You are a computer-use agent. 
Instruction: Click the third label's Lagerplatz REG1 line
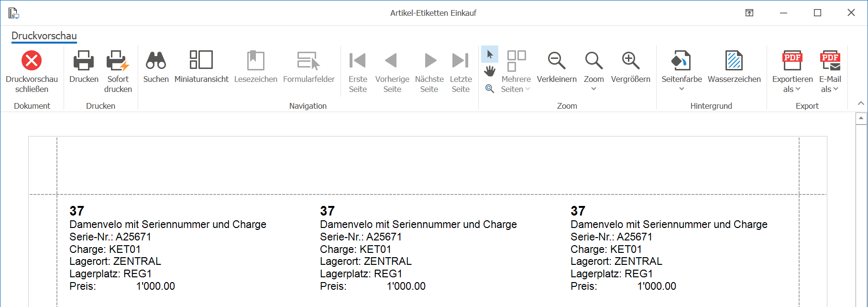[612, 273]
